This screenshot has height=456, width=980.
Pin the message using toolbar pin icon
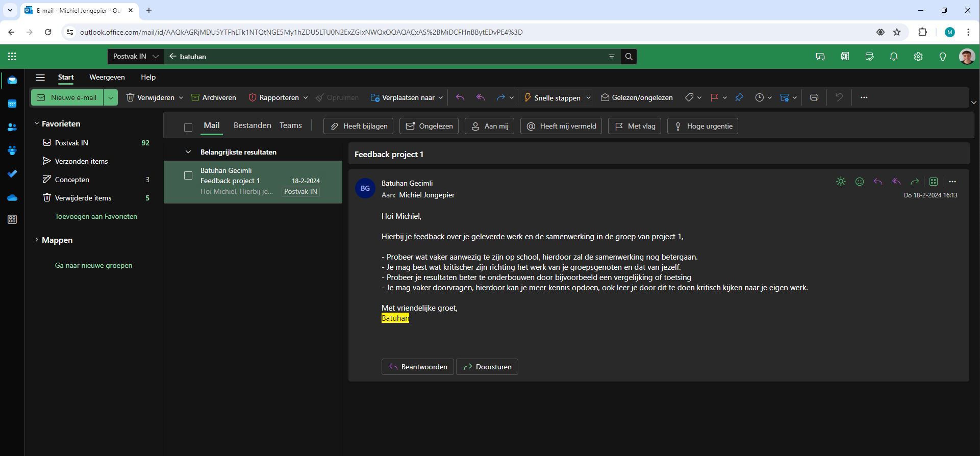pos(739,97)
